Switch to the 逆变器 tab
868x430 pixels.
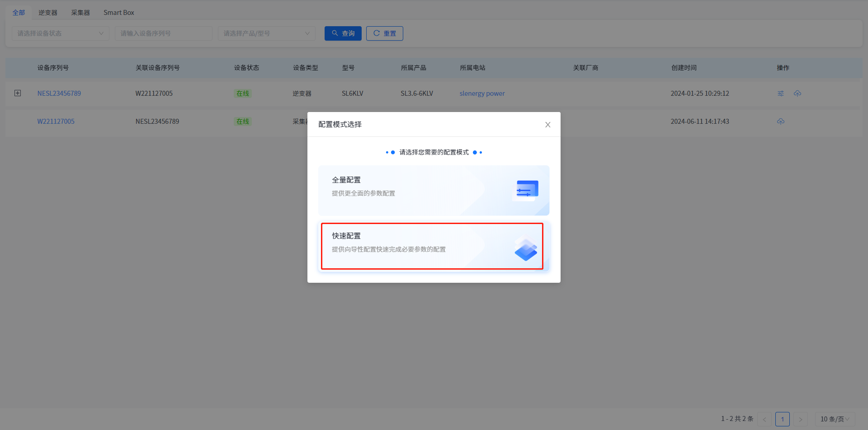[48, 13]
